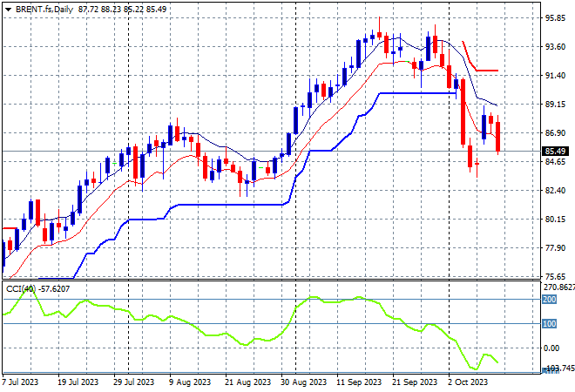
Task: Click the triangle next to BRENT.fs title
Action: pos(8,10)
